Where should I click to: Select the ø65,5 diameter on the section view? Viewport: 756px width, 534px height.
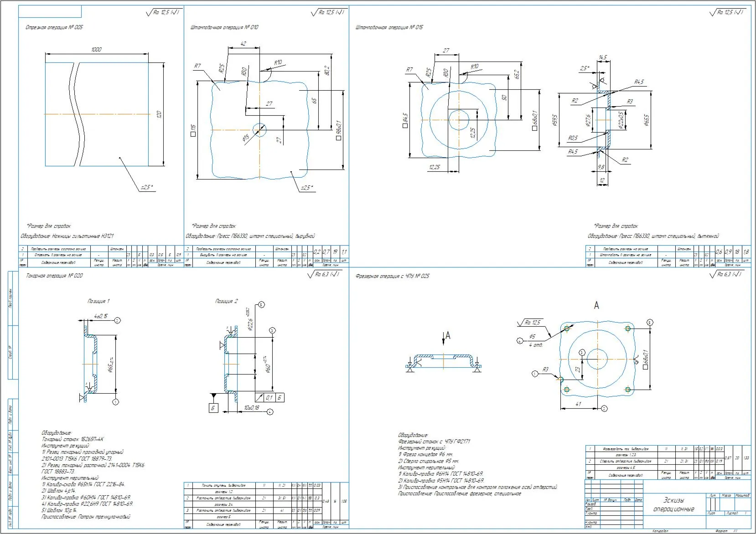pyautogui.click(x=646, y=120)
